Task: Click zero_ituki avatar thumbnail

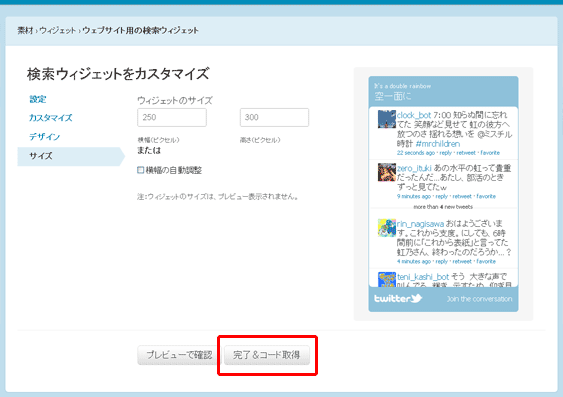Action: tap(387, 172)
